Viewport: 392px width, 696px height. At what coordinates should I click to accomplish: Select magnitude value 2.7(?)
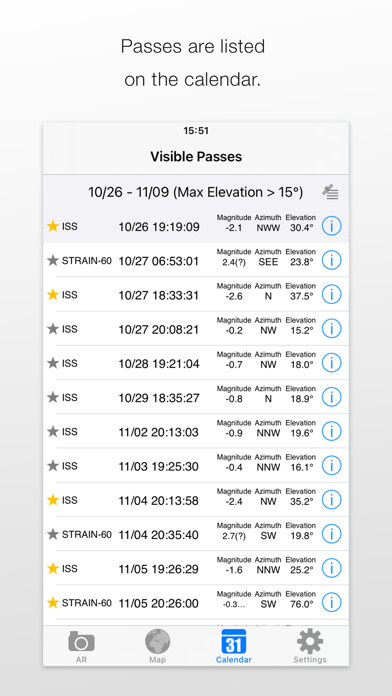pos(234,536)
